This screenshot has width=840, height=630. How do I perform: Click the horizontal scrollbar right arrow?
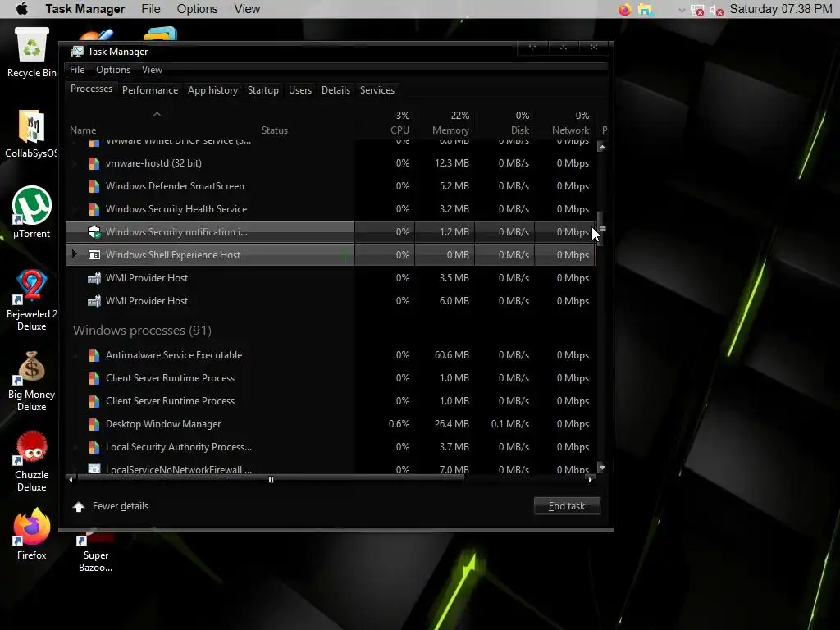591,480
